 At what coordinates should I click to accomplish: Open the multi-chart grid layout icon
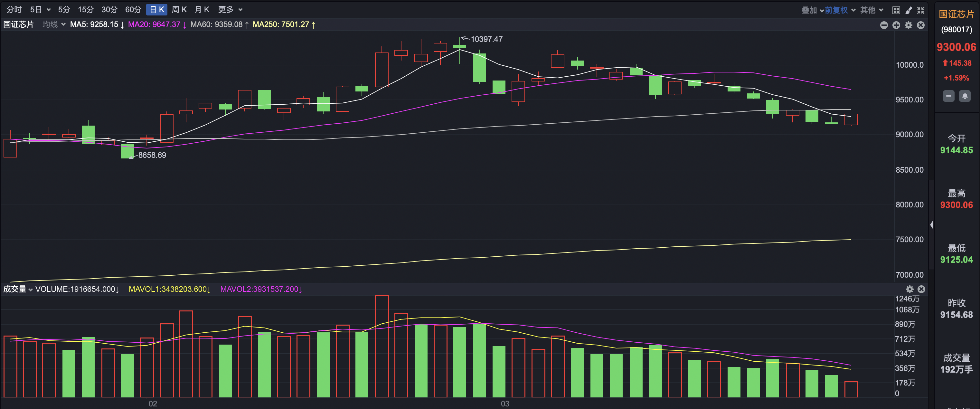point(896,10)
